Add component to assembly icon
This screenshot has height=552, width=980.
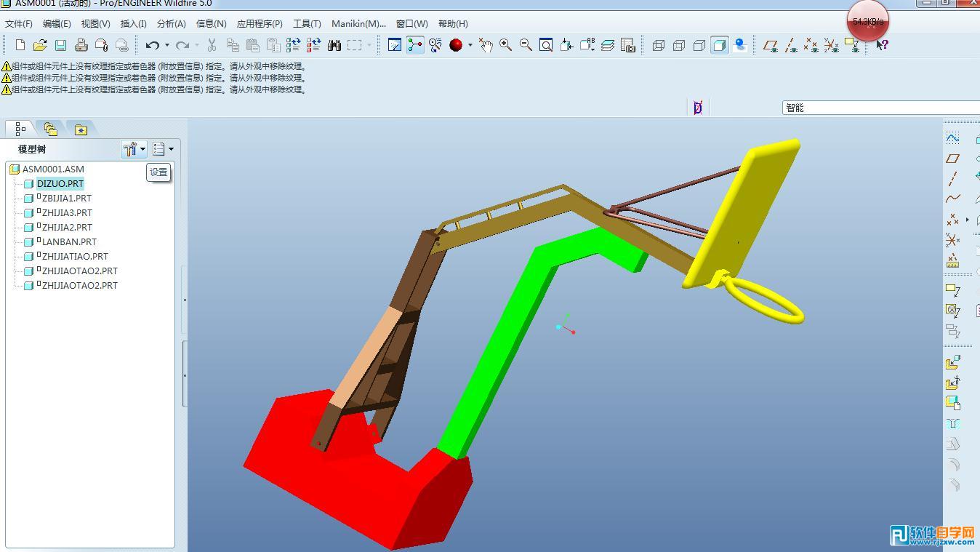coord(952,362)
